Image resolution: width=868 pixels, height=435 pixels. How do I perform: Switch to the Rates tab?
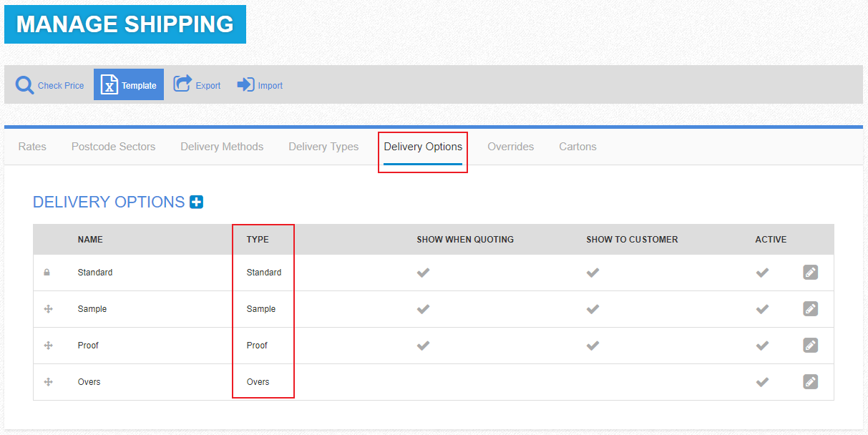tap(32, 147)
